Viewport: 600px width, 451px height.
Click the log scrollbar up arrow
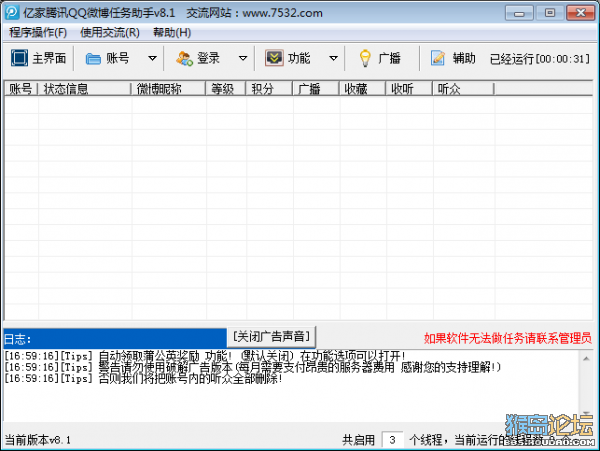coord(586,358)
